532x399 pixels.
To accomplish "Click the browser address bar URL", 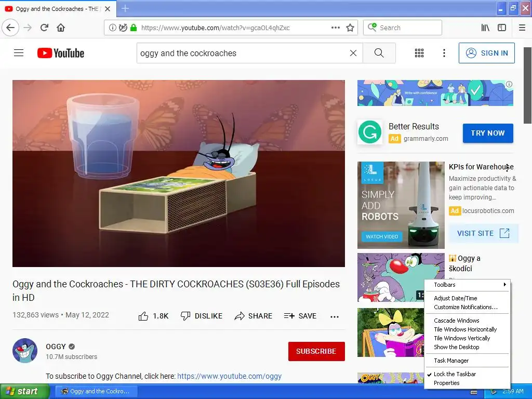I will click(216, 28).
